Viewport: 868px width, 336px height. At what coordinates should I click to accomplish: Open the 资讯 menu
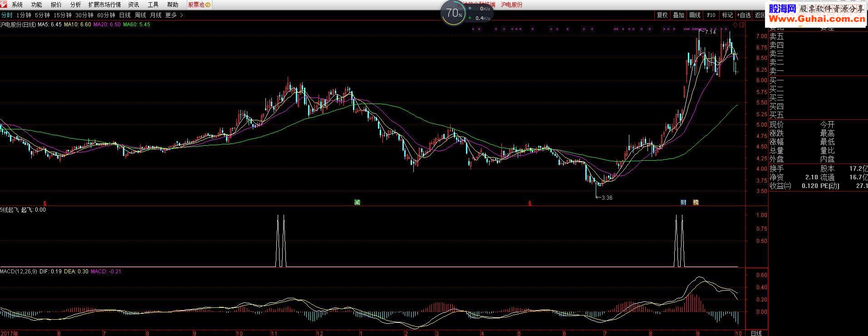(133, 5)
